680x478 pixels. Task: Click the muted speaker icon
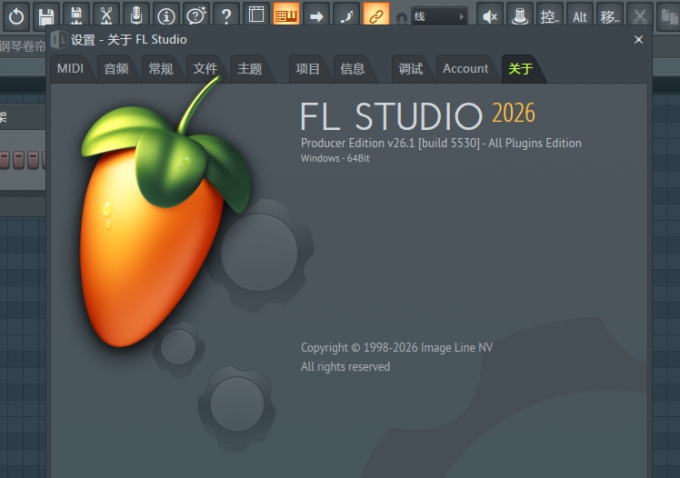point(490,16)
